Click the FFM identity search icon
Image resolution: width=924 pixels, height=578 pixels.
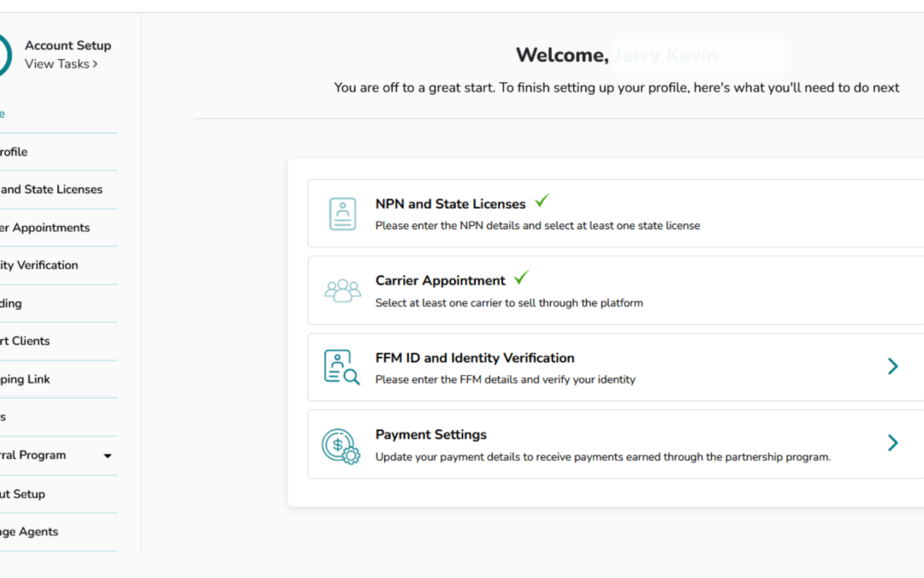pos(341,366)
